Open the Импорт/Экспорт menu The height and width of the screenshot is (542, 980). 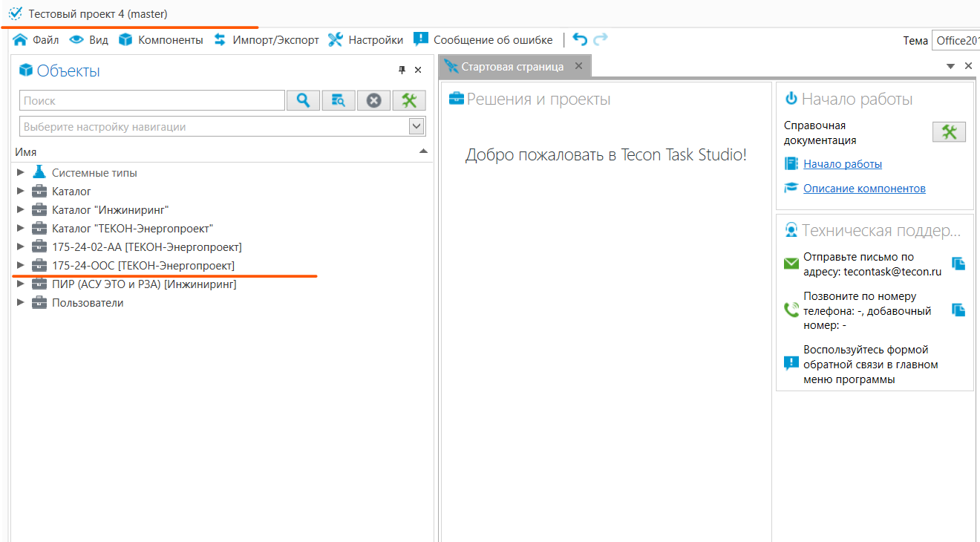point(267,40)
